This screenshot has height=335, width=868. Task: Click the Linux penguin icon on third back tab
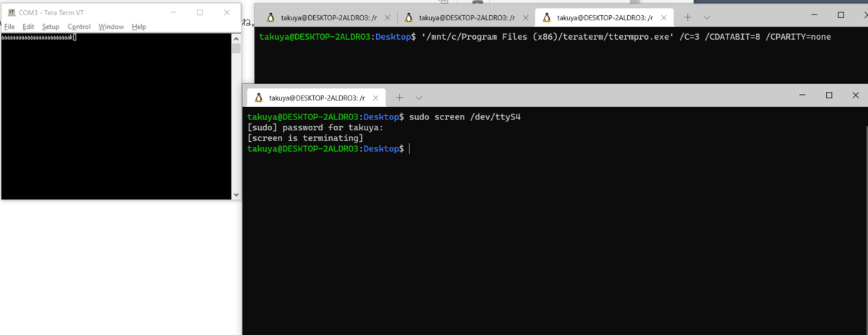click(547, 18)
